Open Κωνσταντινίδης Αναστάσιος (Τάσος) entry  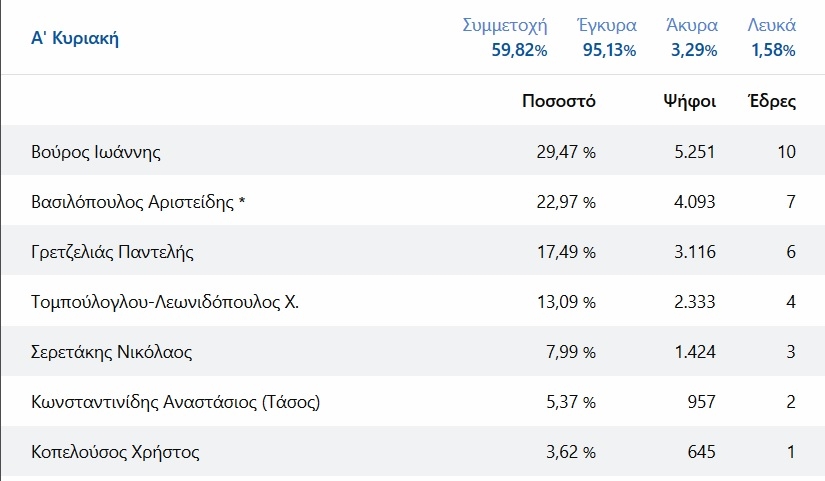click(175, 402)
